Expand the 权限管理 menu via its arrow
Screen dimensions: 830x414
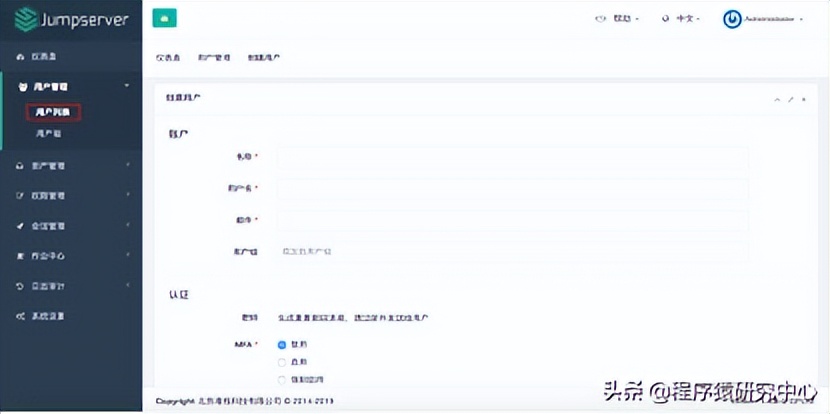(128, 195)
